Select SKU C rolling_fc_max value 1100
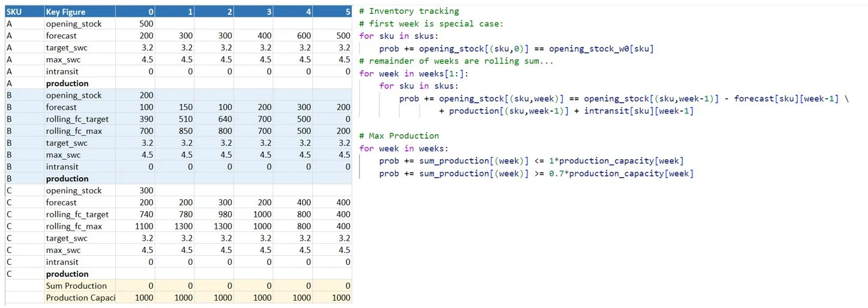Image resolution: width=868 pixels, height=308 pixels. tap(135, 226)
